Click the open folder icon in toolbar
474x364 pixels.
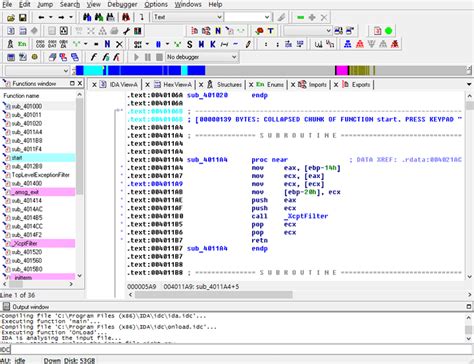click(x=11, y=17)
